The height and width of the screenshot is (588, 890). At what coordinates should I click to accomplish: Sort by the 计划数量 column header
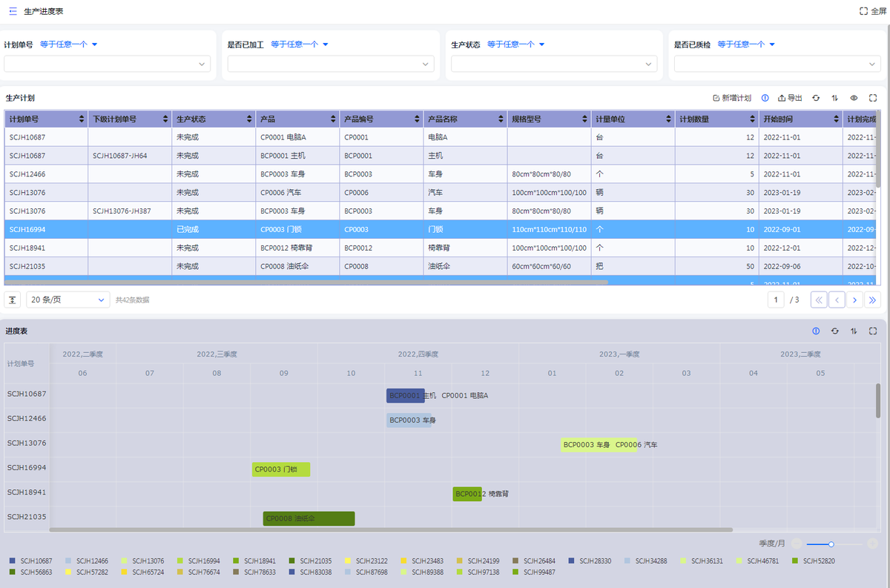716,119
